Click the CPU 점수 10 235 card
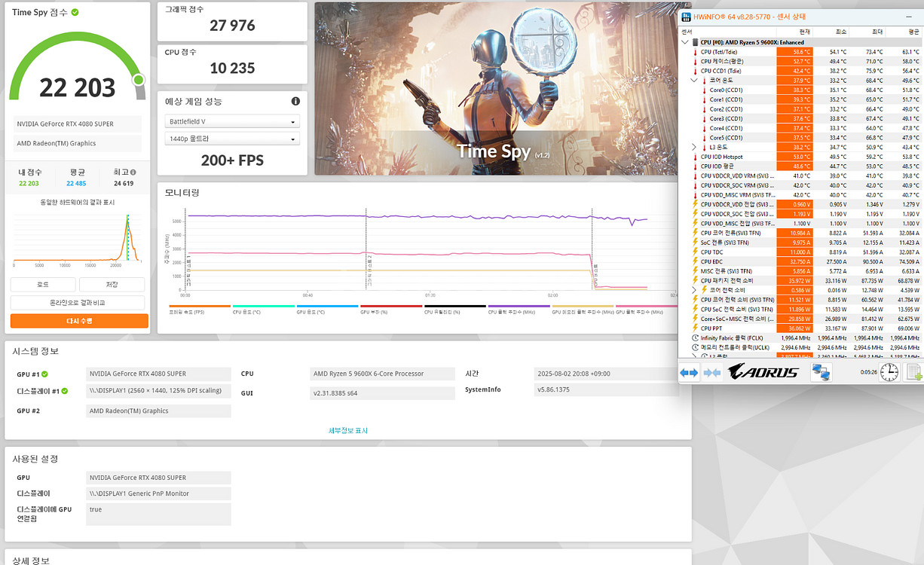This screenshot has height=565, width=924. (x=232, y=64)
